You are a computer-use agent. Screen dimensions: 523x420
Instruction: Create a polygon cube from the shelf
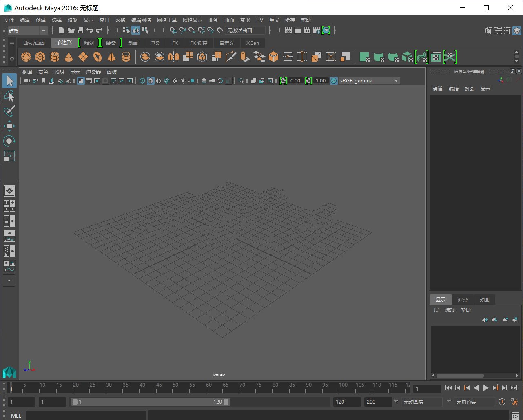coord(40,57)
